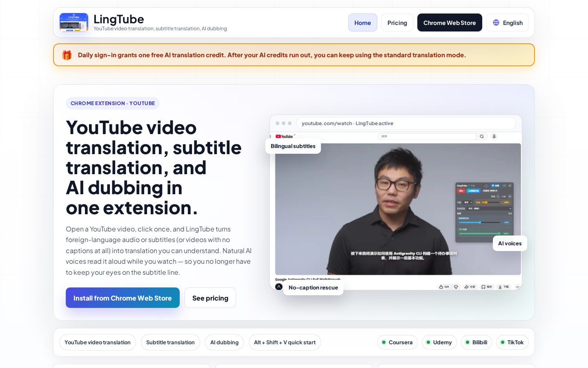Go to the Pricing nav tab
Viewport: 588px width, 368px height.
pyautogui.click(x=397, y=22)
